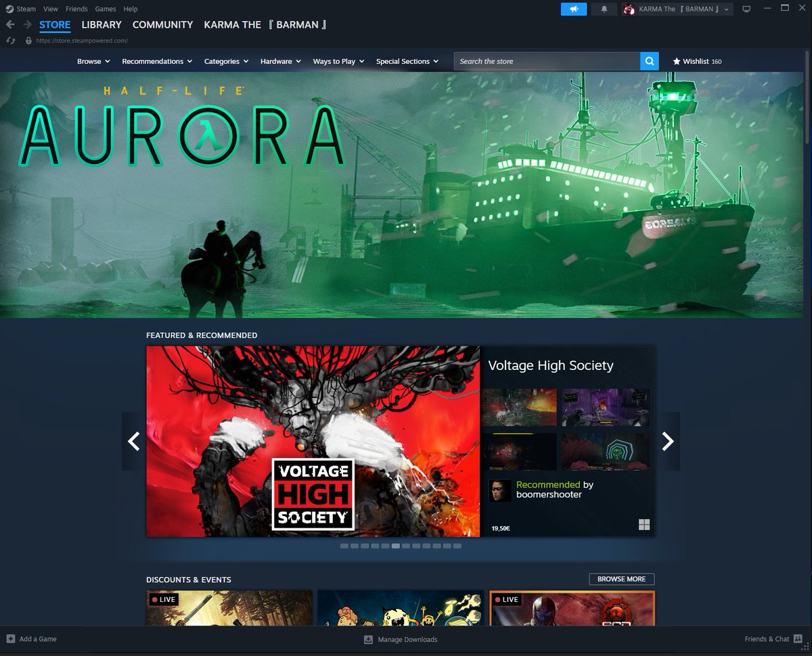Click Recommended by boomershooter text
The width and height of the screenshot is (812, 656).
pyautogui.click(x=554, y=490)
